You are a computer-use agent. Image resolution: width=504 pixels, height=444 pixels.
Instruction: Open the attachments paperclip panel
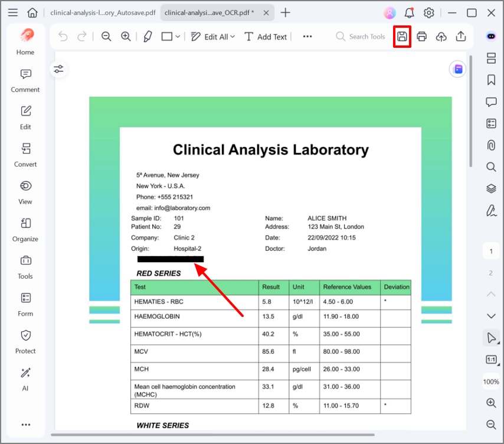coord(491,145)
